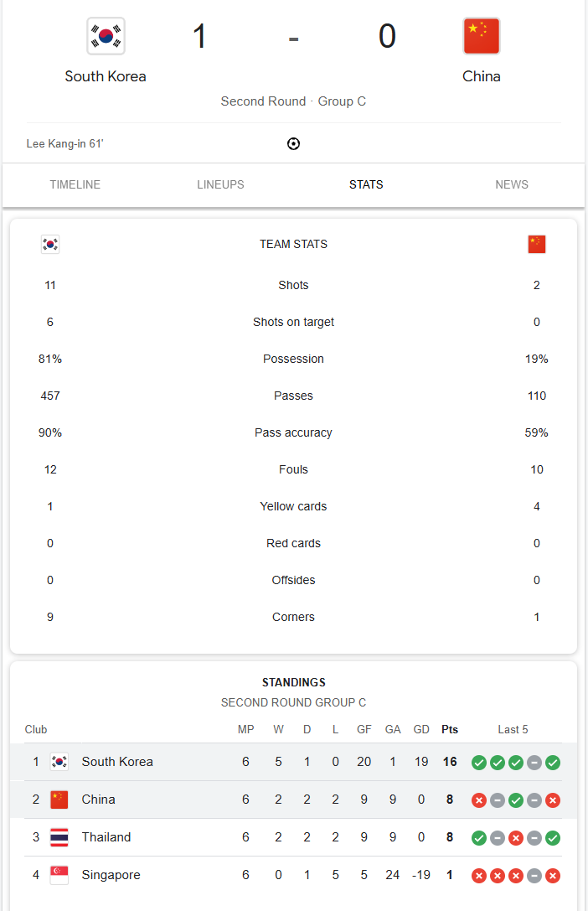Viewport: 588px width, 911px height.
Task: Open the Timeline tab
Action: (x=75, y=185)
